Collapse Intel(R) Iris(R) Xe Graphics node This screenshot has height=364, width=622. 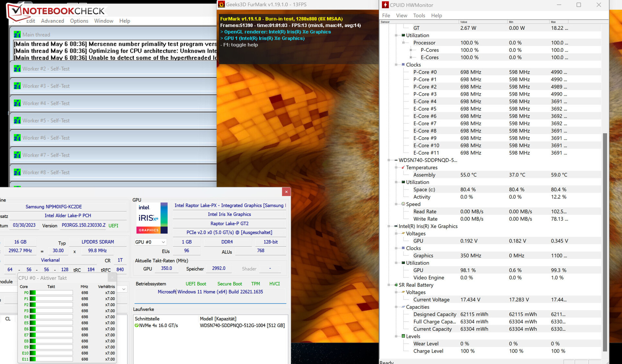click(389, 226)
